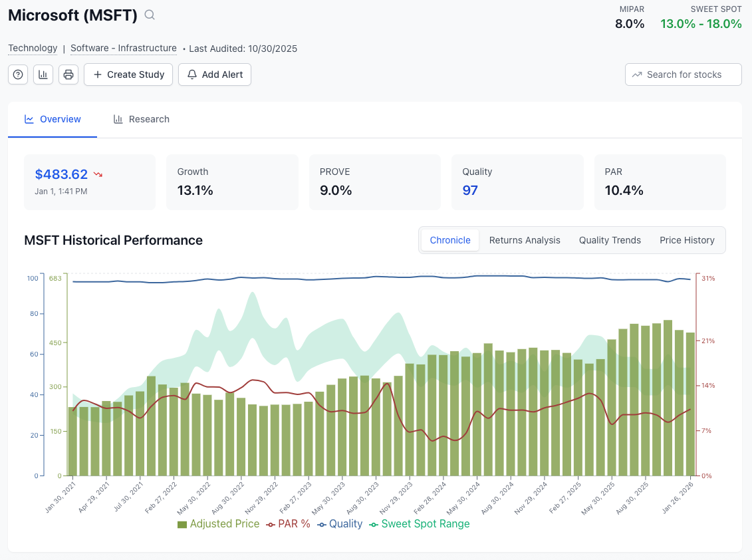
Task: Click the MSFT Historical Performance heading
Action: point(113,240)
